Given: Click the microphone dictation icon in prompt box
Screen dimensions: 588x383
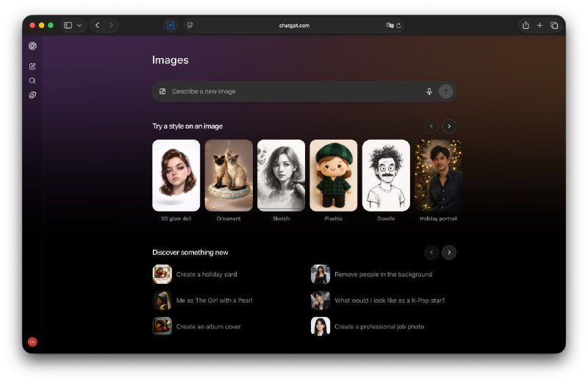Looking at the screenshot, I should [429, 92].
